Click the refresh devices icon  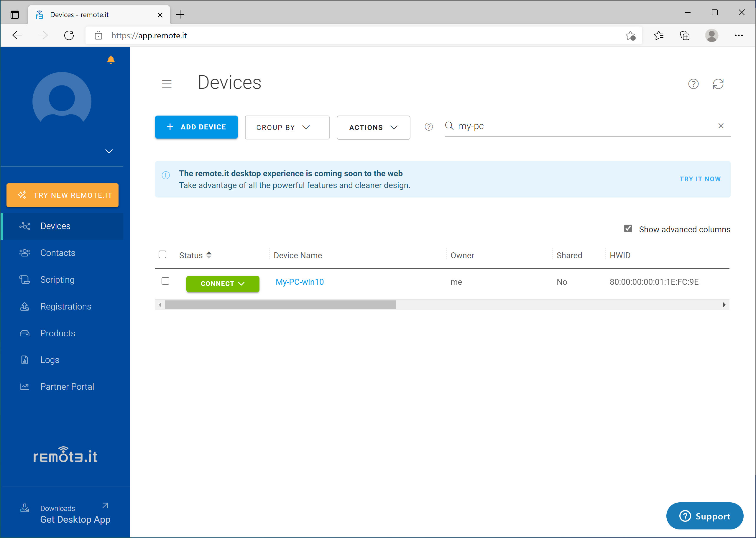click(718, 84)
